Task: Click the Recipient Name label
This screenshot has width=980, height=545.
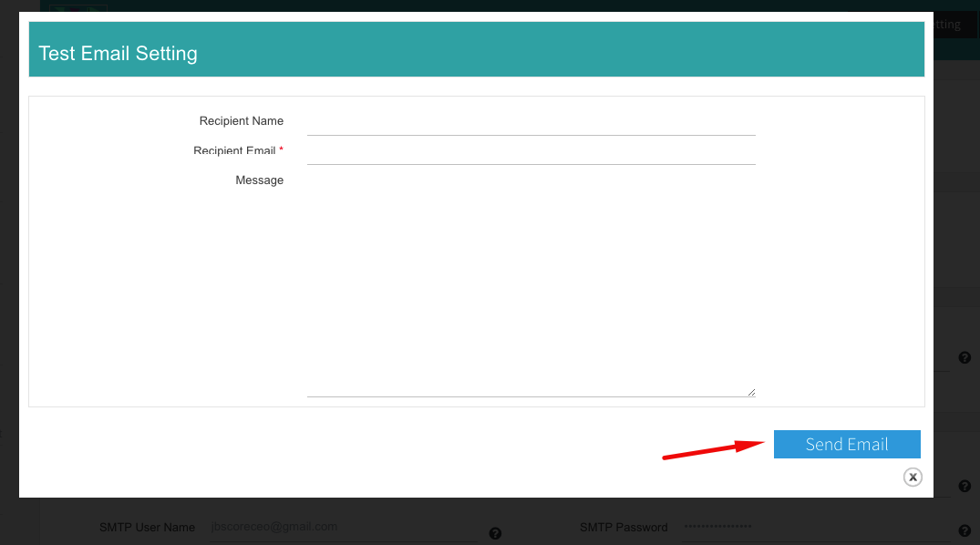Action: [x=242, y=121]
